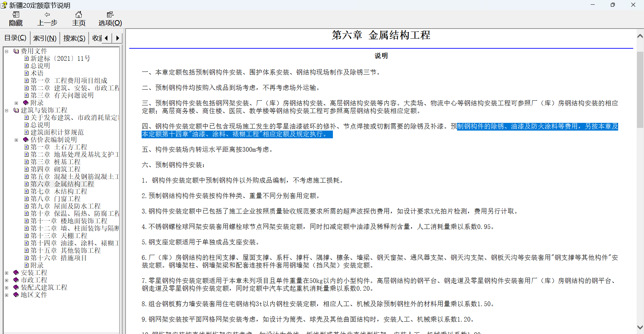This screenshot has width=644, height=334.
Task: Select 第十章 保温、隔热、防腐 entry
Action: 75,213
